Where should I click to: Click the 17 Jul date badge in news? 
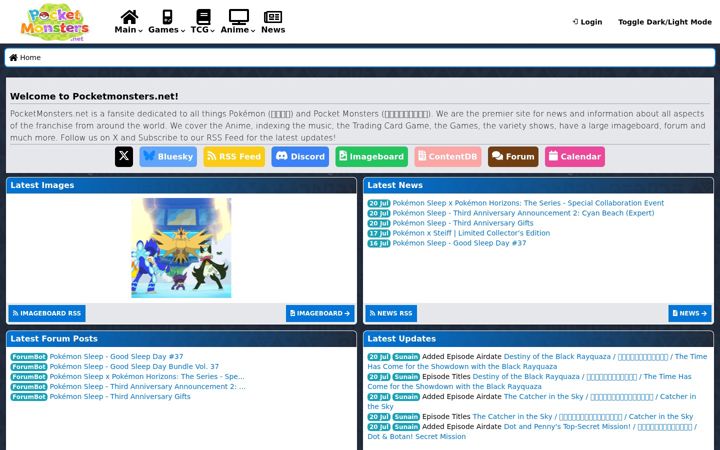tap(379, 233)
